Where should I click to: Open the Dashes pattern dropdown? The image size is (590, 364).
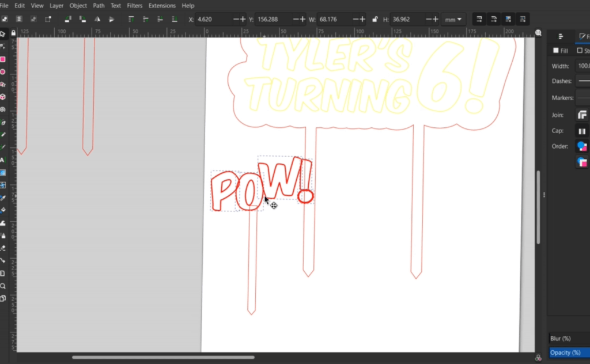pos(582,82)
